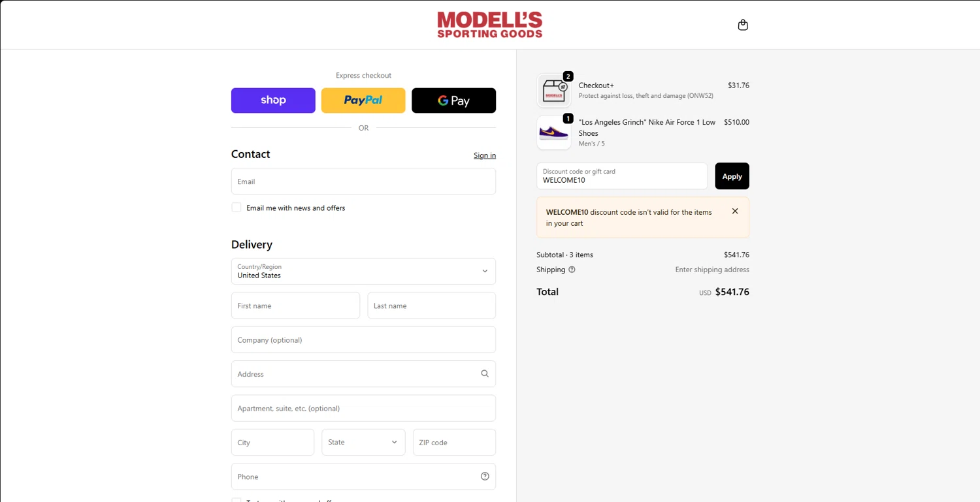The image size is (980, 502).
Task: Click the Last name field
Action: click(x=432, y=306)
